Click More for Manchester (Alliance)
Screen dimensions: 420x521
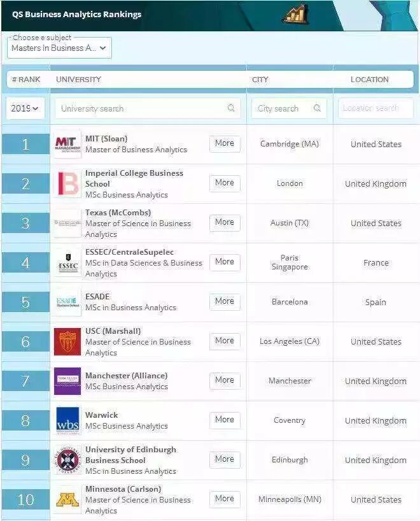[225, 381]
